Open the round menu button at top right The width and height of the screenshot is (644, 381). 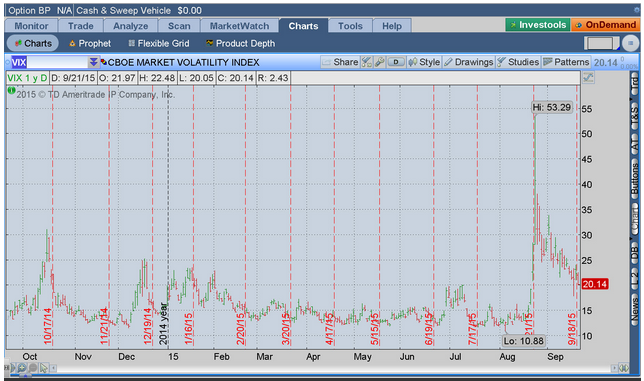[x=630, y=43]
